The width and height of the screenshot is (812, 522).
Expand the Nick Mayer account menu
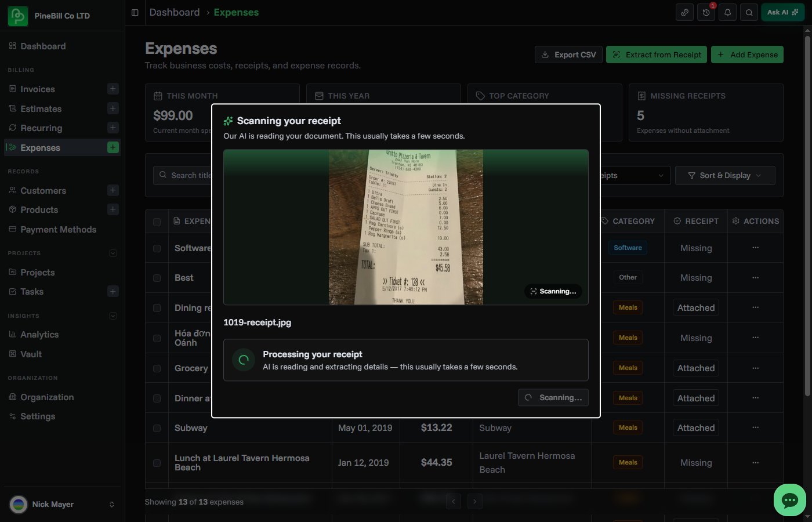(x=62, y=504)
